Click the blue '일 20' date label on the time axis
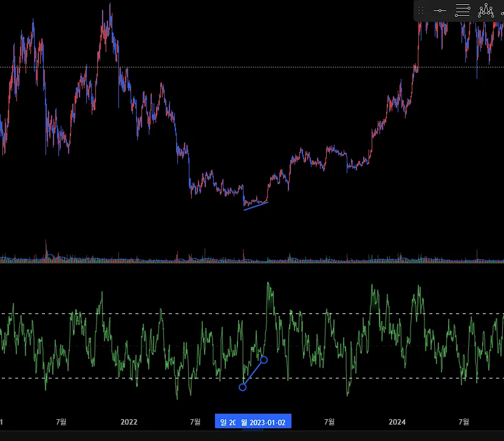This screenshot has height=441, width=504. click(x=227, y=422)
